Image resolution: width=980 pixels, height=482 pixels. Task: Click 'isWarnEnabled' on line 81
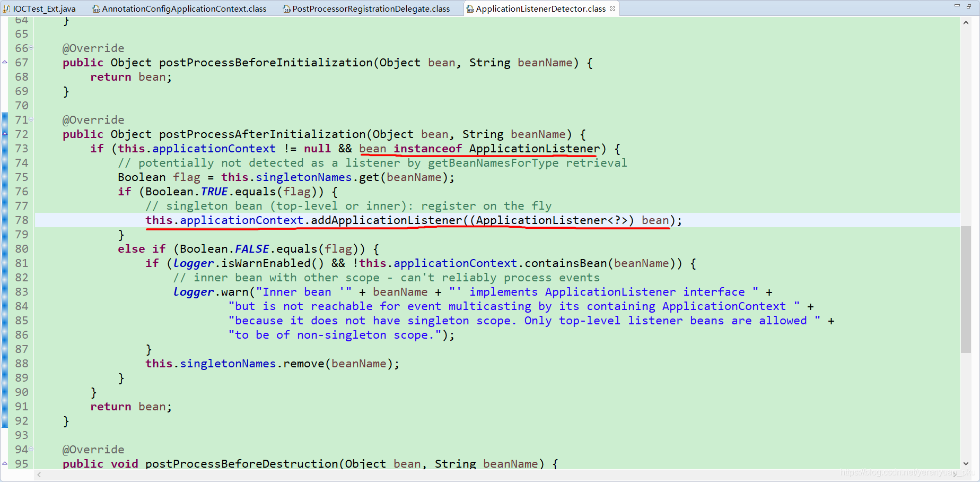tap(266, 263)
